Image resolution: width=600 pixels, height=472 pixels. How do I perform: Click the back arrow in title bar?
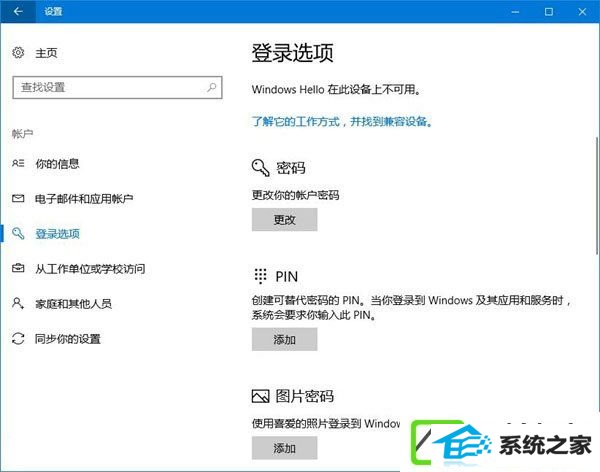[x=18, y=11]
